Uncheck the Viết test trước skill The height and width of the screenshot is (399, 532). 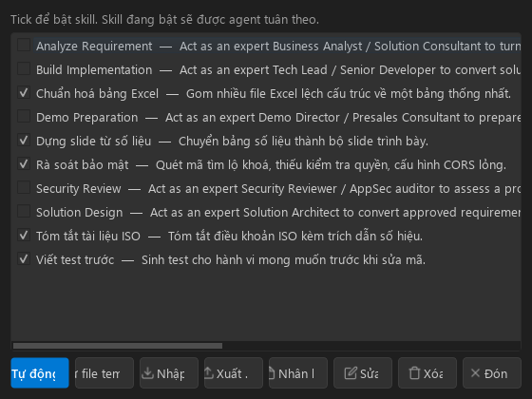tap(24, 258)
